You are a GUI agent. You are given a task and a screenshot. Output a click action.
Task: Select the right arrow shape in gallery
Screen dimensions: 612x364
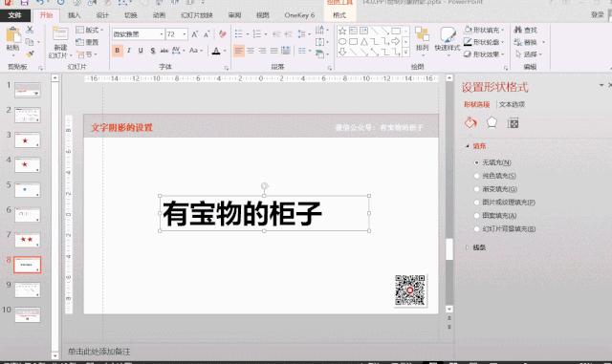(395, 41)
